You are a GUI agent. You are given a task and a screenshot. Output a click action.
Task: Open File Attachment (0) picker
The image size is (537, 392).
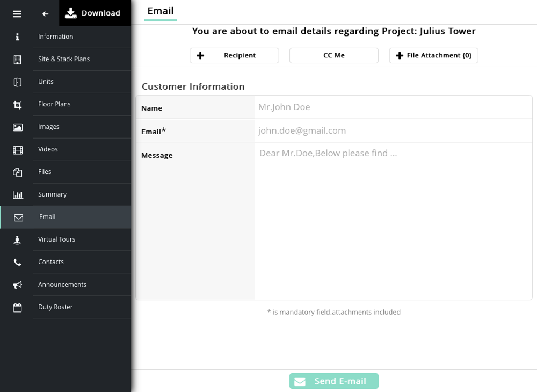(433, 56)
